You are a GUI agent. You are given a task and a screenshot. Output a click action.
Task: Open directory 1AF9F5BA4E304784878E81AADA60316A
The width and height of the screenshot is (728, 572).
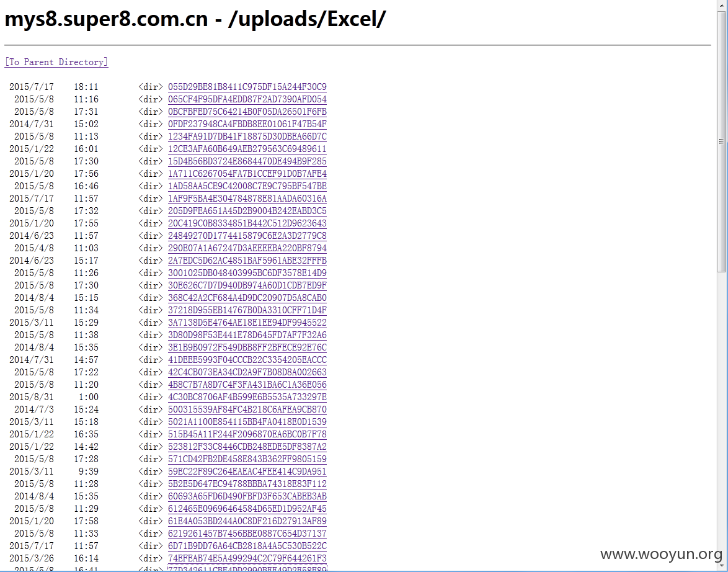point(247,199)
